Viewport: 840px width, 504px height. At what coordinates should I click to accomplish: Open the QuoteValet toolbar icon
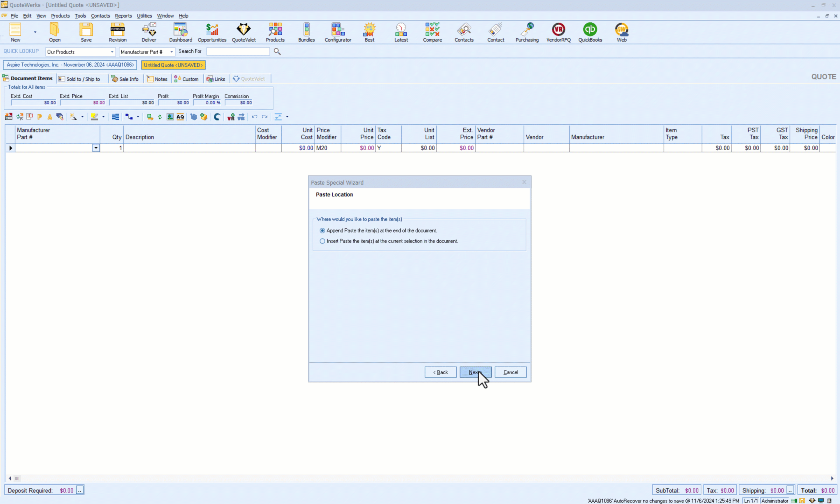[x=244, y=32]
